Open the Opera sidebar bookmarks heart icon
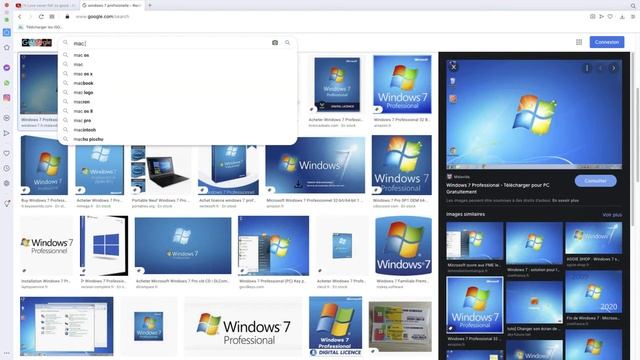 7,153
